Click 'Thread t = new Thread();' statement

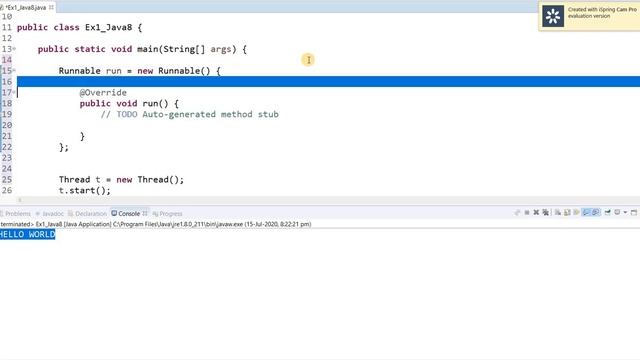point(121,180)
